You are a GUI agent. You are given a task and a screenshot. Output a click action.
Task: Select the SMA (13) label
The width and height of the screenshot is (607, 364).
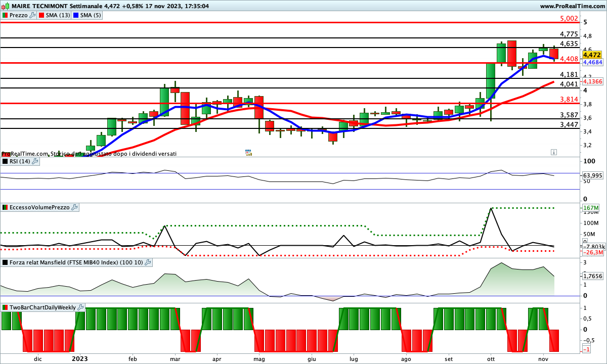58,15
